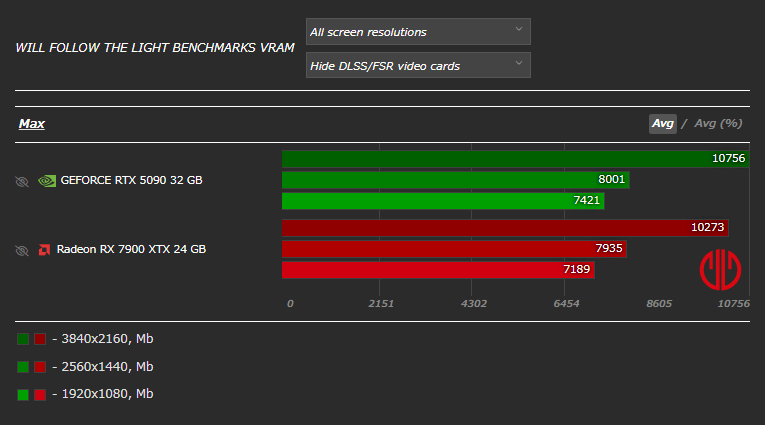Click the axis label 4302
Image resolution: width=765 pixels, height=425 pixels.
(x=474, y=304)
